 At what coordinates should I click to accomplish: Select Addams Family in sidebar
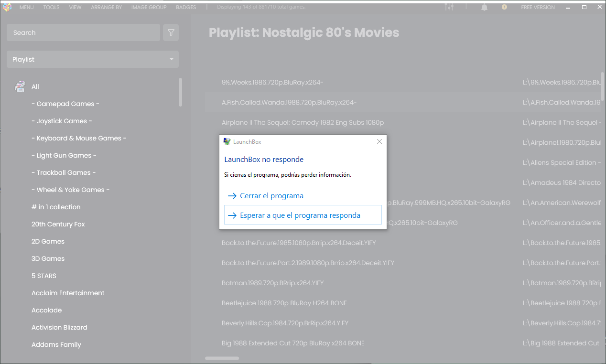[x=56, y=344]
